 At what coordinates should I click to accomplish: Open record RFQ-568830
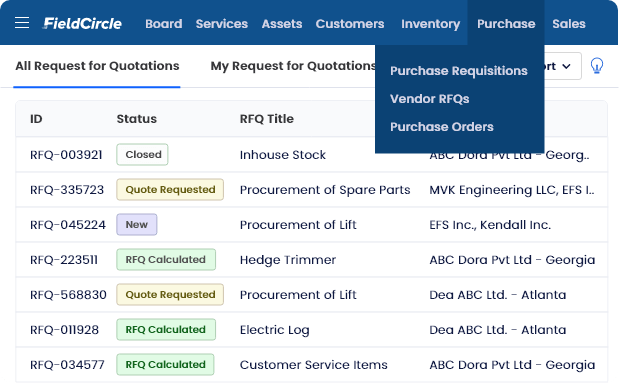[x=68, y=295]
